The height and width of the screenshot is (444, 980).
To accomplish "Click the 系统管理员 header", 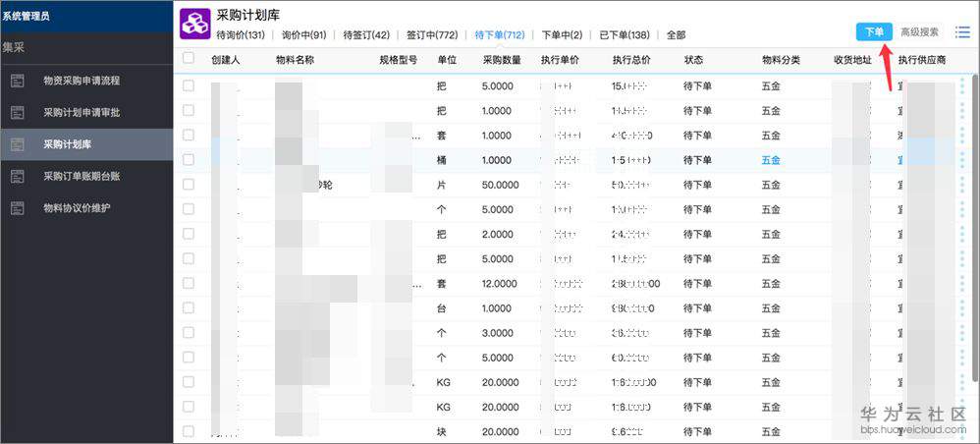I will 26,17.
